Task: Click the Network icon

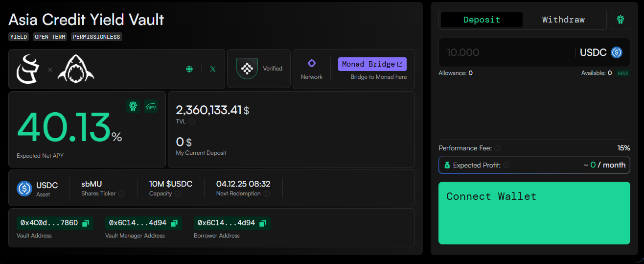Action: coord(312,63)
